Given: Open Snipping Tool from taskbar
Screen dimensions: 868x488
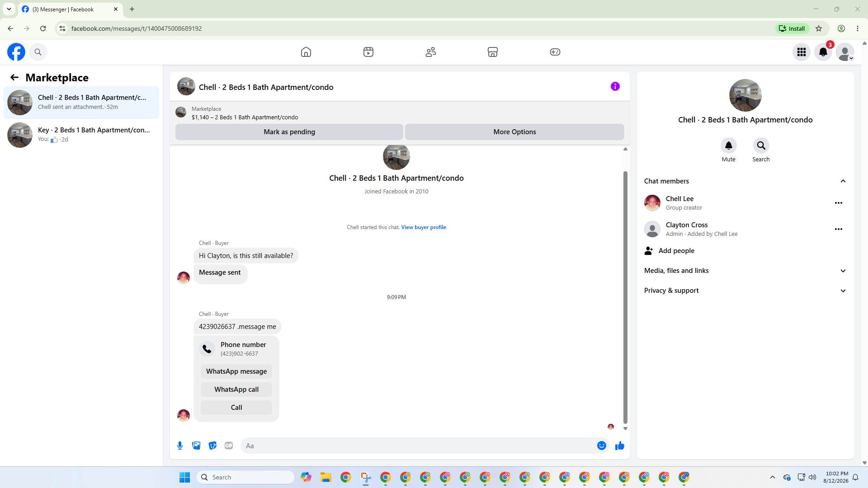Looking at the screenshot, I should point(366,477).
